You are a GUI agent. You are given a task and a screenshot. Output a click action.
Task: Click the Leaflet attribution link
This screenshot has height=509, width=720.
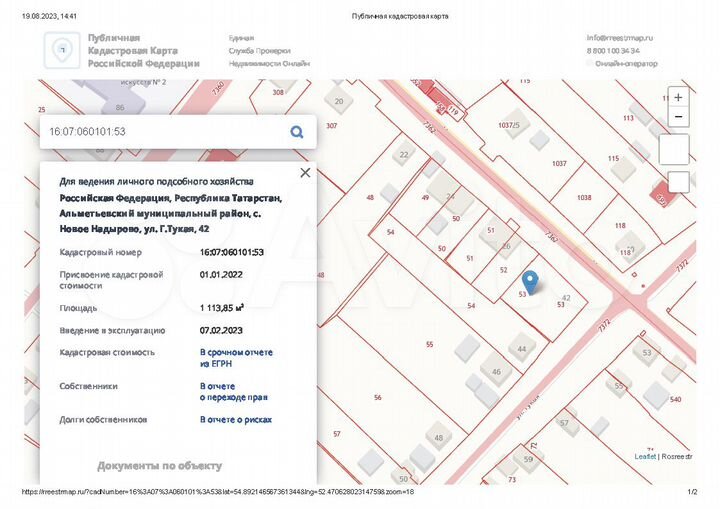[x=645, y=456]
